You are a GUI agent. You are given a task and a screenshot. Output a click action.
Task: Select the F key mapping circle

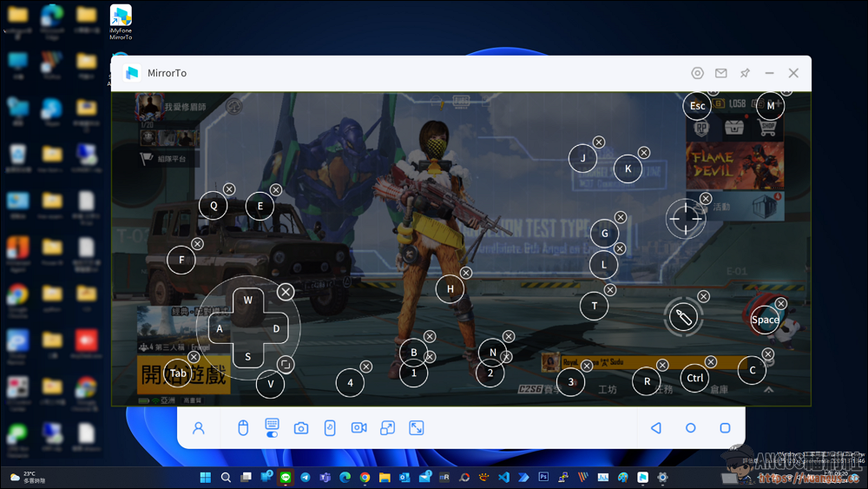click(181, 260)
